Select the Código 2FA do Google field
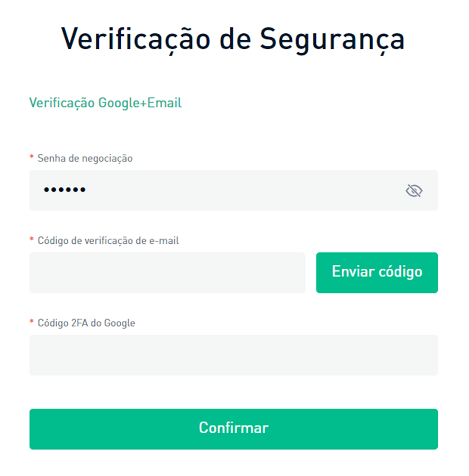Viewport: 469px width, 476px height. [233, 355]
